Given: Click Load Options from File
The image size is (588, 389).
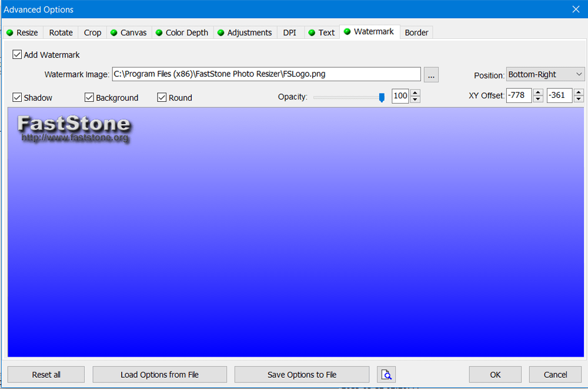Looking at the screenshot, I should (159, 374).
